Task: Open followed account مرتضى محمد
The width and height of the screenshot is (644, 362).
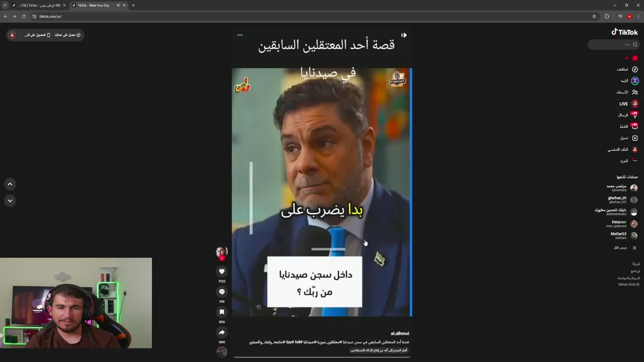Action: (x=622, y=188)
